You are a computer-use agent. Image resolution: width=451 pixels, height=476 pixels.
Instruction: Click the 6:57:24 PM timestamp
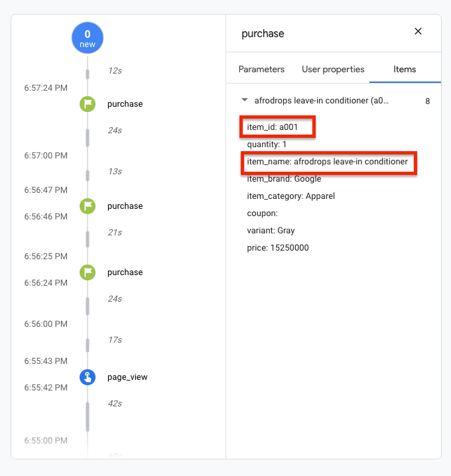click(46, 88)
